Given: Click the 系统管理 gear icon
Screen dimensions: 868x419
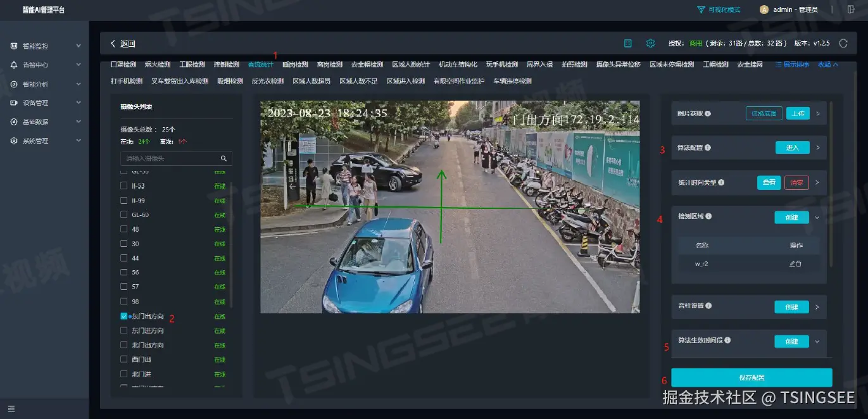Looking at the screenshot, I should tap(14, 141).
